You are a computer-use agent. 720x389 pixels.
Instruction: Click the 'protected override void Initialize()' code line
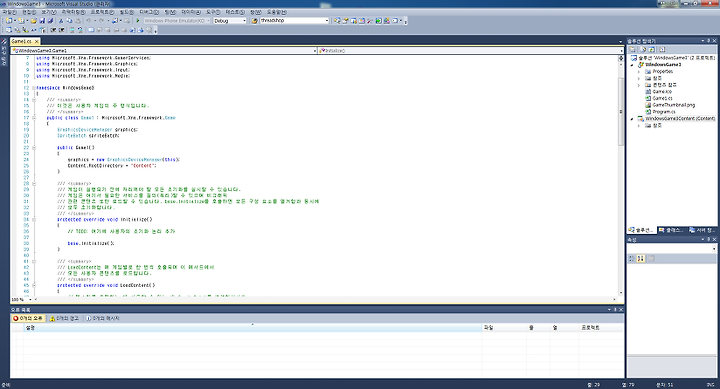click(105, 220)
